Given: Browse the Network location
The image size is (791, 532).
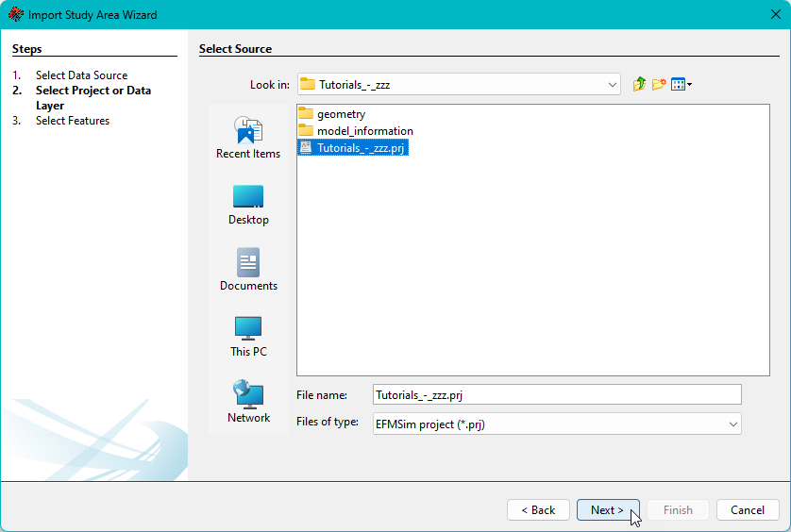Looking at the screenshot, I should point(248,401).
